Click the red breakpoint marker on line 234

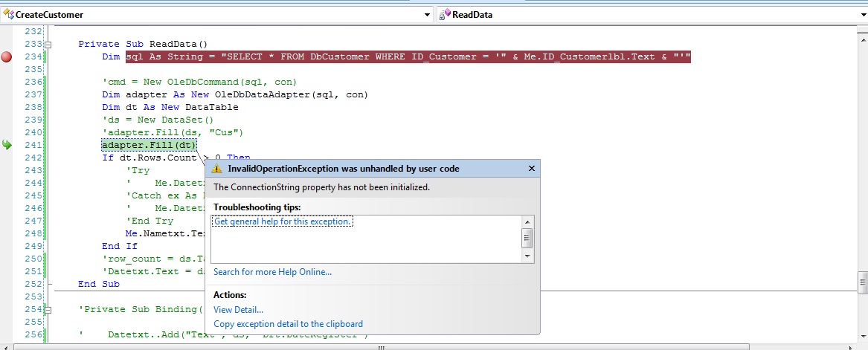pyautogui.click(x=6, y=57)
